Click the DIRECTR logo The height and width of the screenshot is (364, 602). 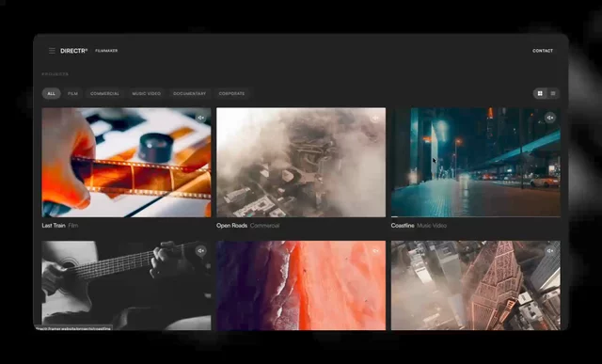(73, 51)
